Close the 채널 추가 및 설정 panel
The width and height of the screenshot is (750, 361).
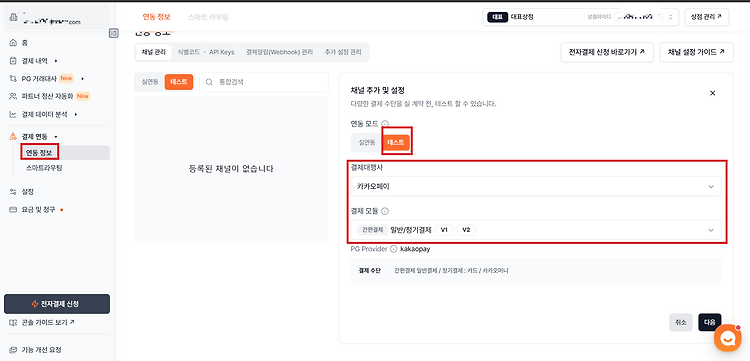pyautogui.click(x=712, y=93)
